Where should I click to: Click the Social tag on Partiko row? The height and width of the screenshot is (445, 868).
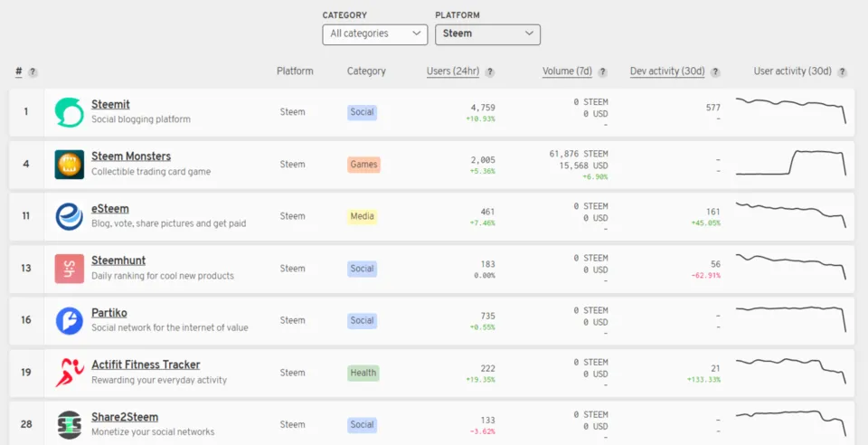[362, 320]
